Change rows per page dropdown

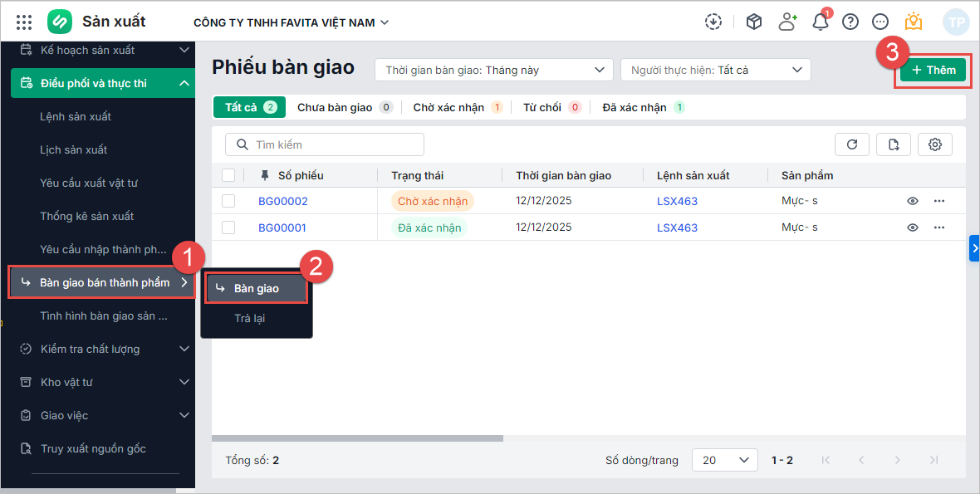pos(725,460)
